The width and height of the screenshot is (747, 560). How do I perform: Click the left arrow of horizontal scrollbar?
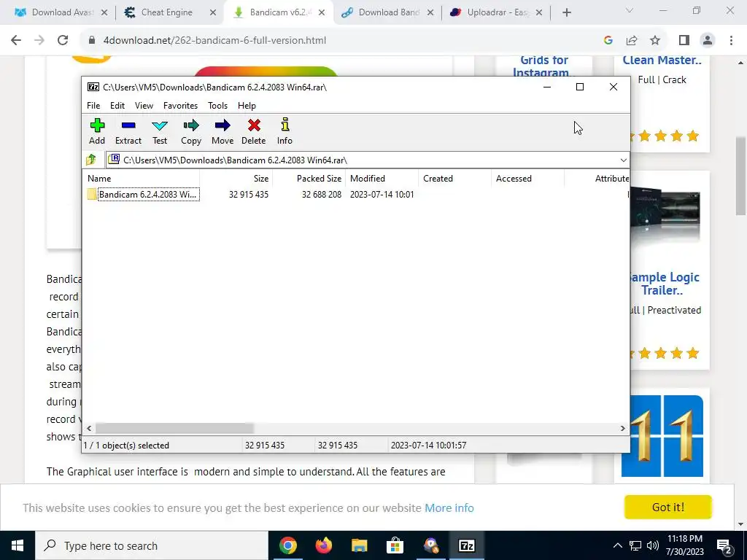pyautogui.click(x=89, y=428)
